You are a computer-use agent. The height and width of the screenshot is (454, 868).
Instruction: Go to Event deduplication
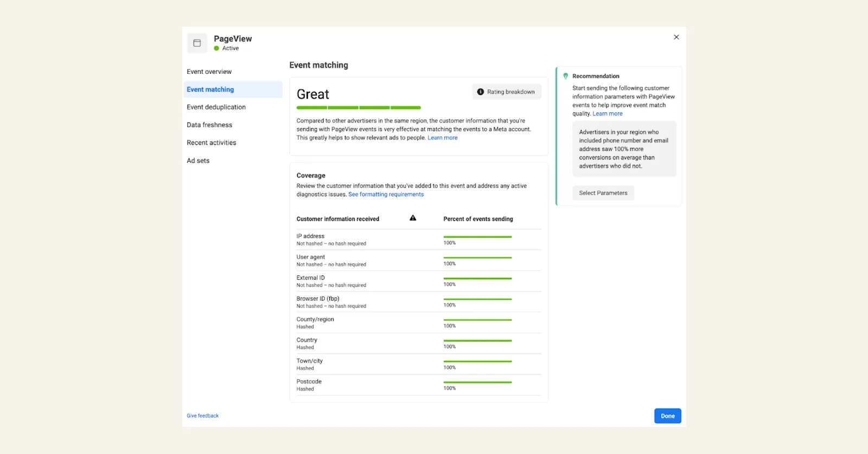pyautogui.click(x=216, y=107)
